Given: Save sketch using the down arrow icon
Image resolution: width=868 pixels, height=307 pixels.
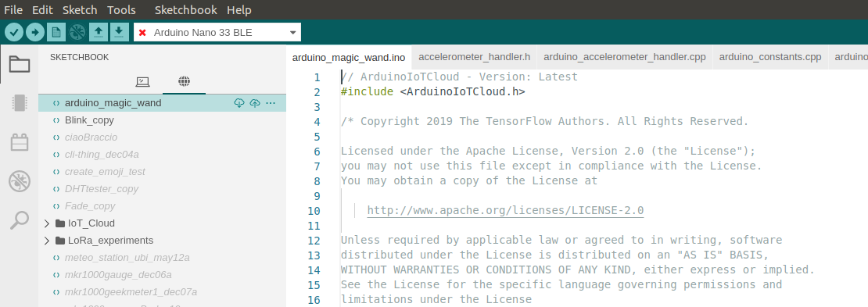Looking at the screenshot, I should point(119,32).
